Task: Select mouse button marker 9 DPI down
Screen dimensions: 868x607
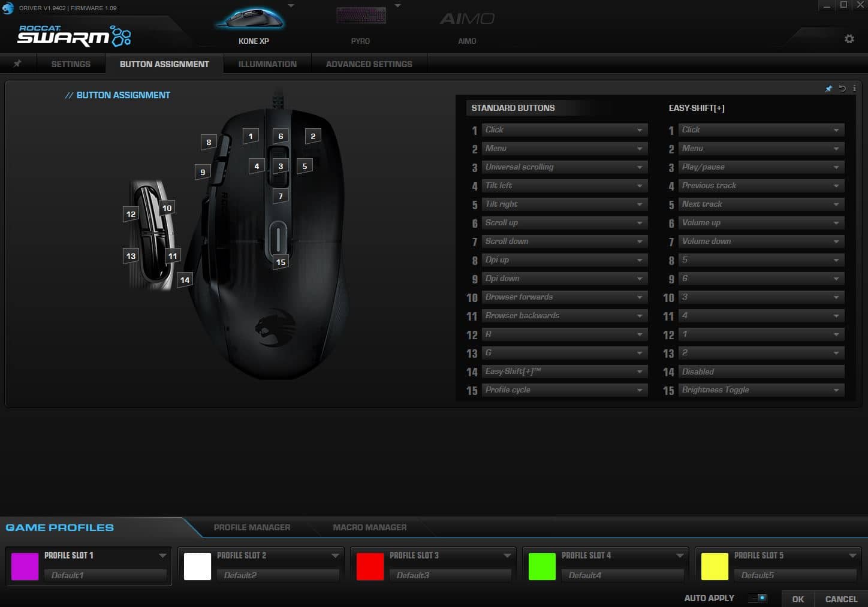Action: click(203, 172)
